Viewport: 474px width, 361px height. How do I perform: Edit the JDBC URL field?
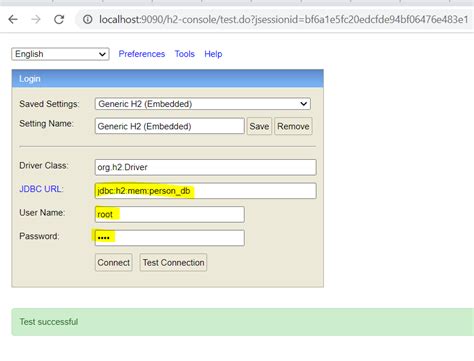pyautogui.click(x=205, y=191)
